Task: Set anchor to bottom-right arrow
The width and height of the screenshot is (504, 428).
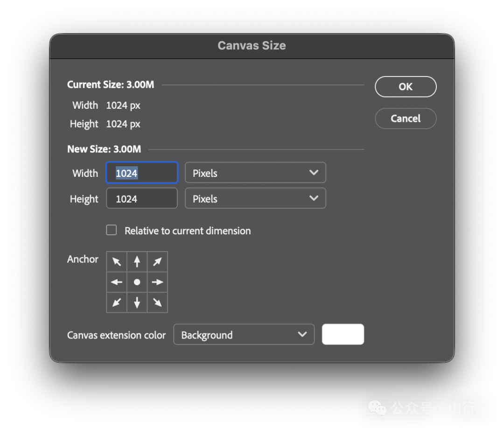Action: (158, 302)
